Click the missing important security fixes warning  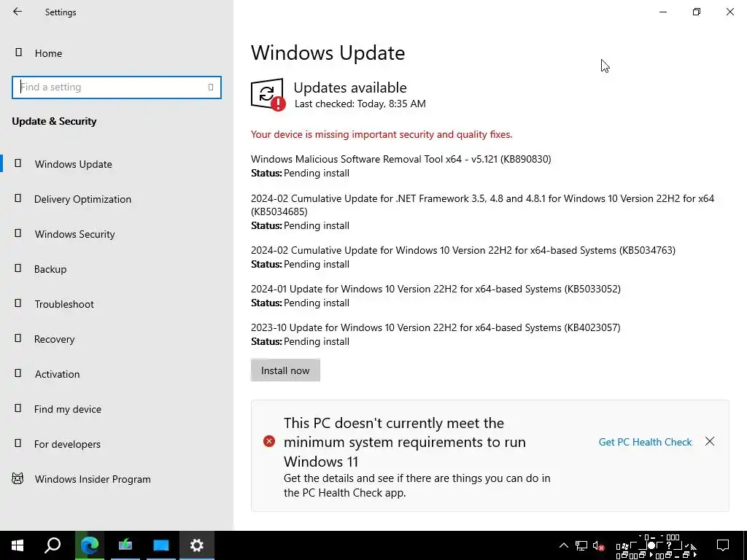[382, 135]
